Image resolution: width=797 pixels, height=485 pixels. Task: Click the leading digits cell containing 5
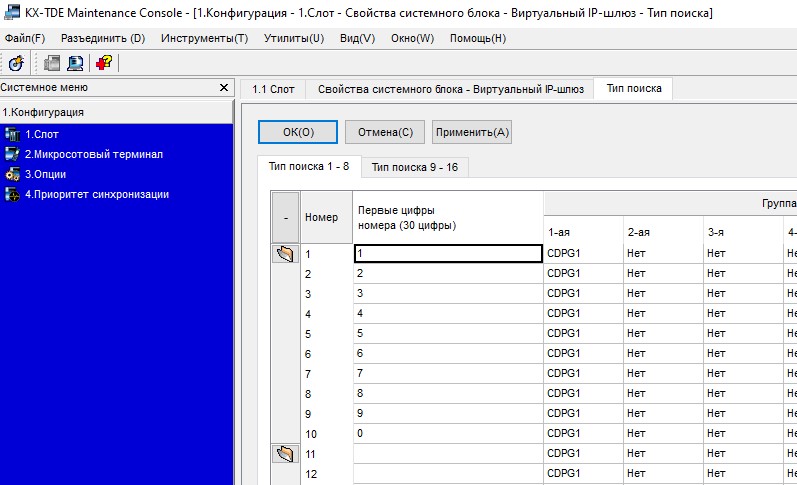click(x=448, y=334)
